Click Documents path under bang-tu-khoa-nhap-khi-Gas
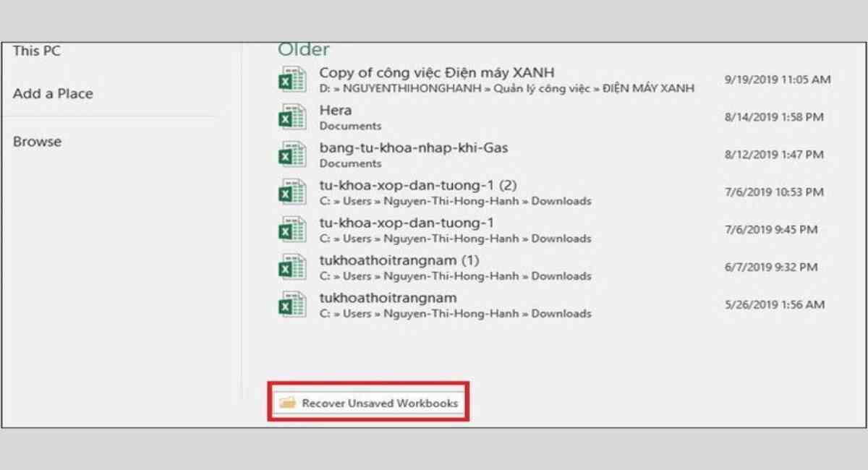Screen dimensions: 868x470 pos(350,163)
